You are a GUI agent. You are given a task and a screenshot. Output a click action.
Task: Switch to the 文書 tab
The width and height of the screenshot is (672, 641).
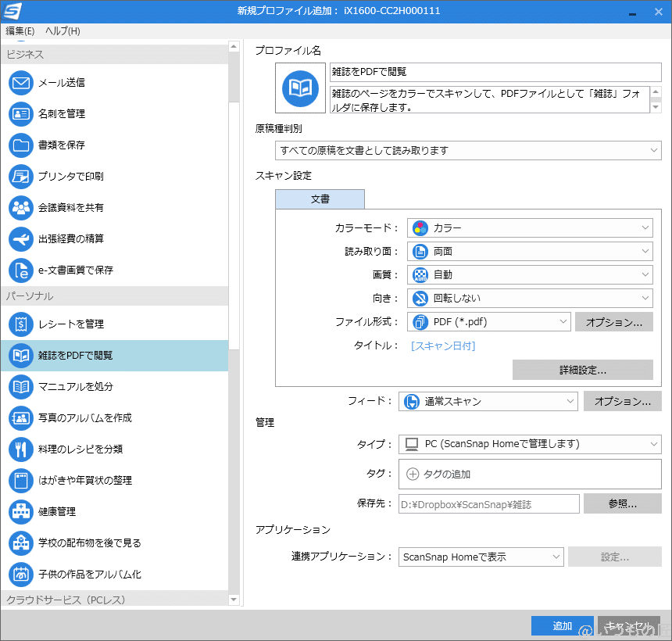point(319,199)
